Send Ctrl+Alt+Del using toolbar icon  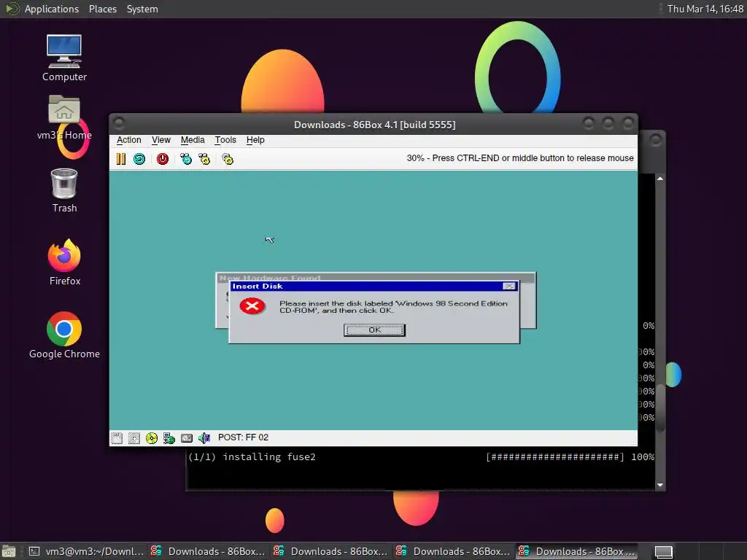pyautogui.click(x=186, y=159)
